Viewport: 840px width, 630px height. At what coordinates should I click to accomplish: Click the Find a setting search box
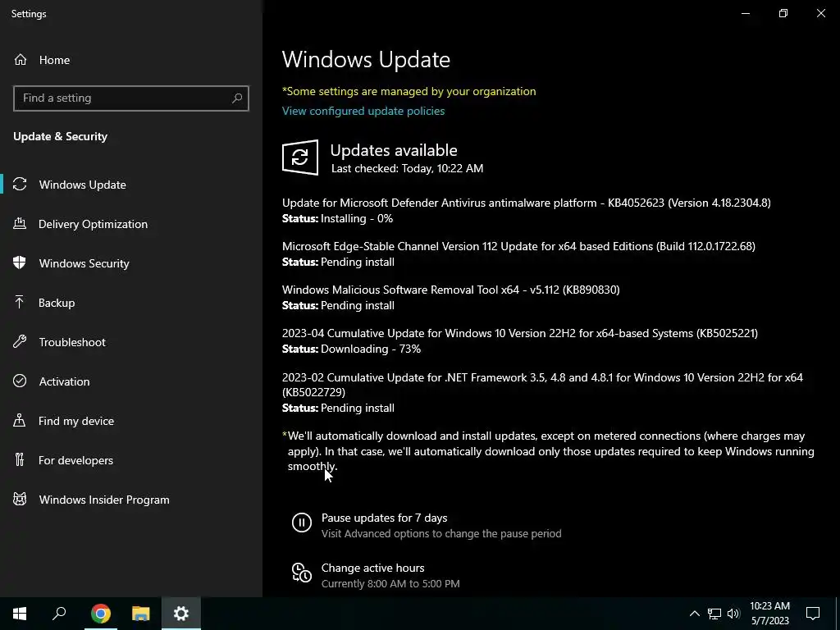pyautogui.click(x=131, y=98)
